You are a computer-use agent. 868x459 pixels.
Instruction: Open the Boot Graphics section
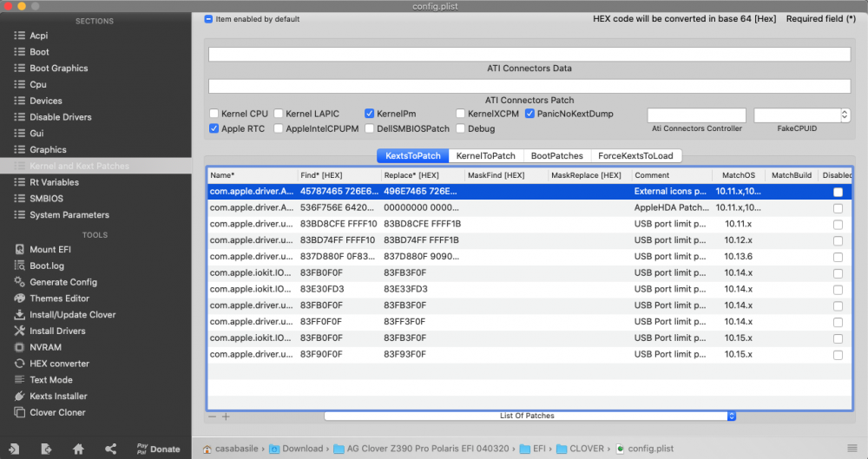coord(59,68)
